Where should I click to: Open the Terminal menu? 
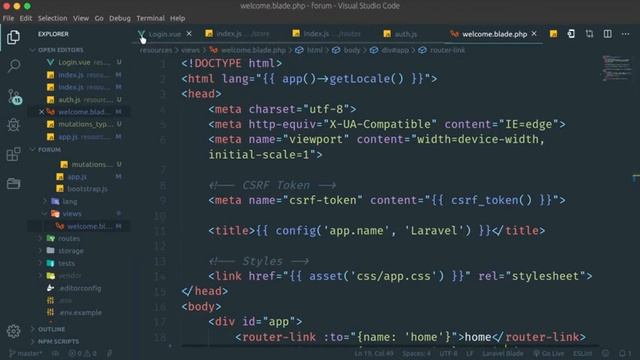point(150,18)
